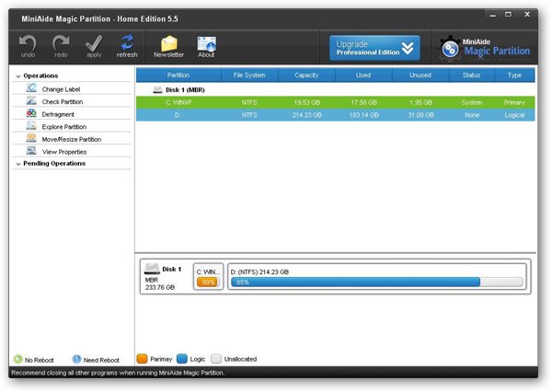This screenshot has height=392, width=552.
Task: Click 214.23 GB capacity cell
Action: [x=307, y=115]
